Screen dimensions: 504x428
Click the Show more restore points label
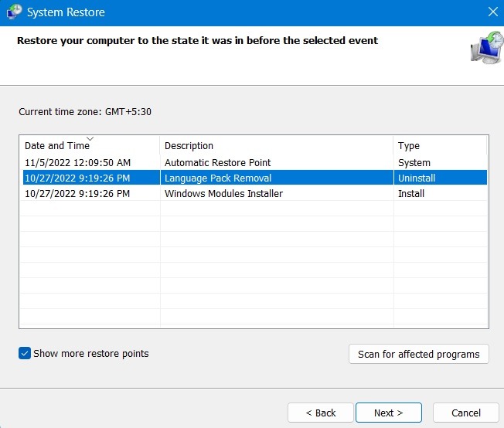click(91, 354)
